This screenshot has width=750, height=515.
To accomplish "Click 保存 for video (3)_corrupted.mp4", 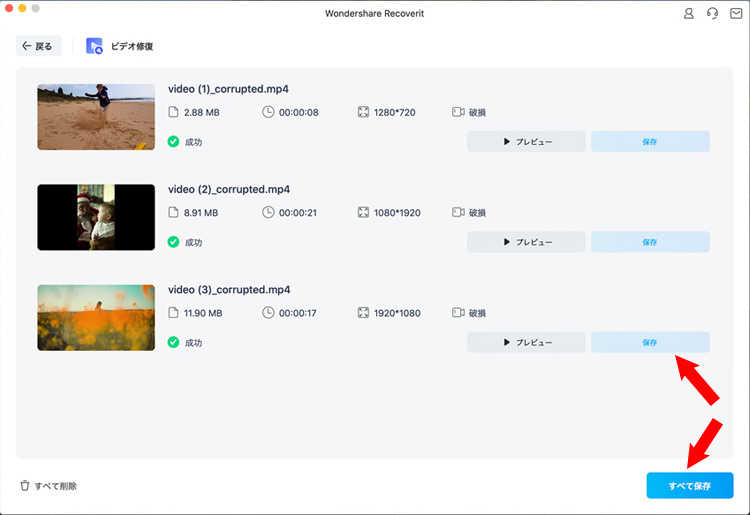I will point(650,342).
